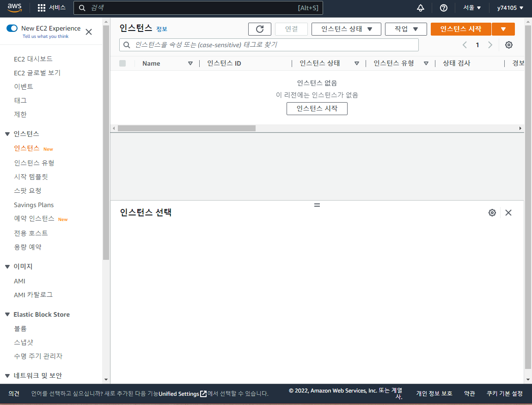This screenshot has height=405, width=532.
Task: Open the 작업 actions dropdown
Action: pos(406,29)
